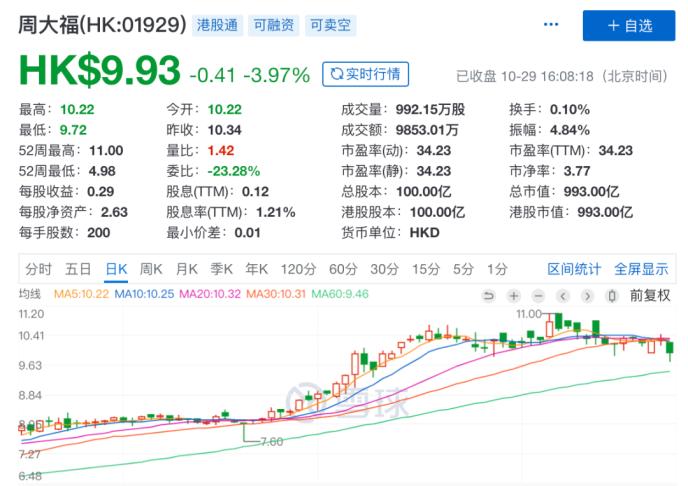Click the MA5:10.22 indicator label
This screenshot has width=688, height=486.
(81, 294)
